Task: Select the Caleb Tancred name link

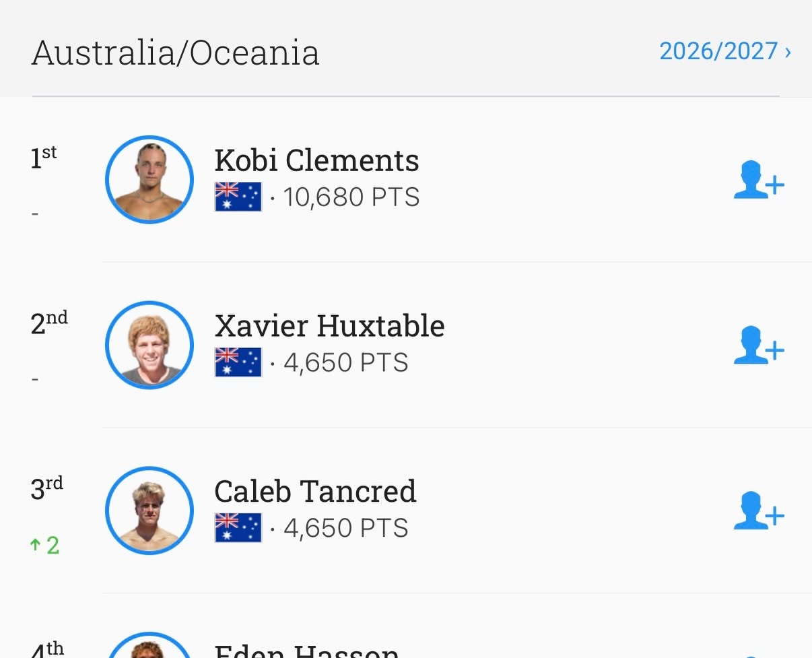Action: [315, 492]
